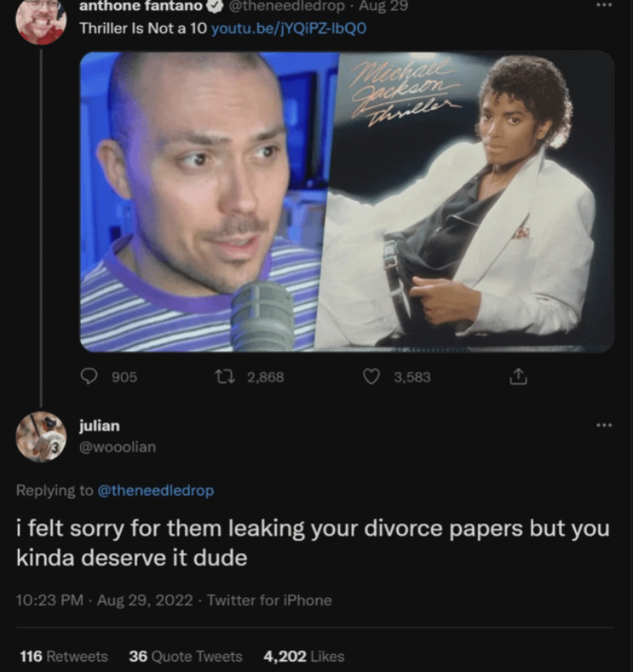
Task: Open the video preview thumbnail image
Action: (347, 202)
